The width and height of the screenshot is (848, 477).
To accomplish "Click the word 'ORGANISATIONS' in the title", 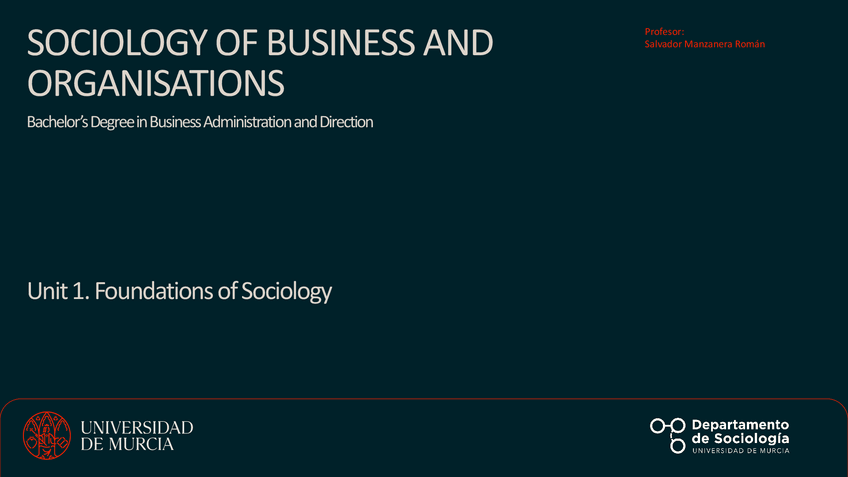I will 156,84.
